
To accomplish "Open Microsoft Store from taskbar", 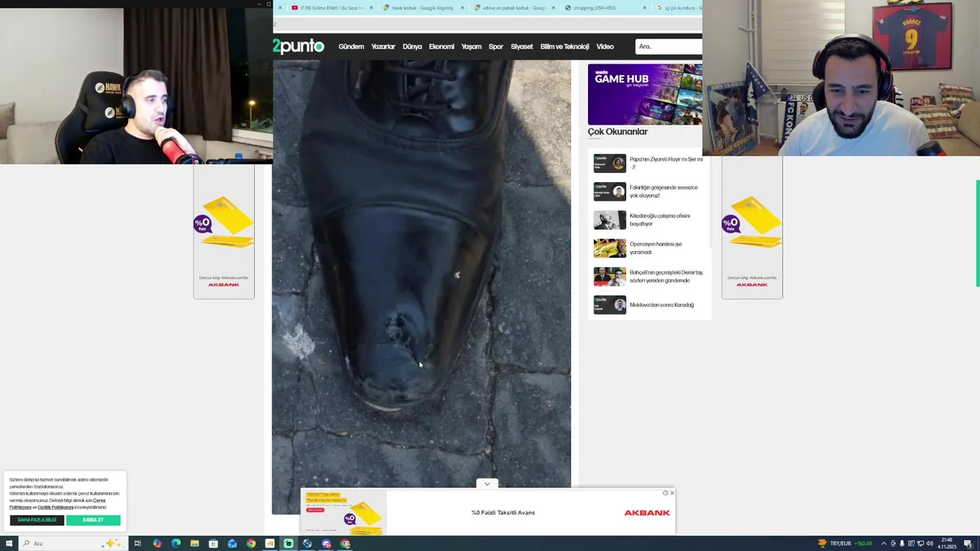I will [x=214, y=543].
